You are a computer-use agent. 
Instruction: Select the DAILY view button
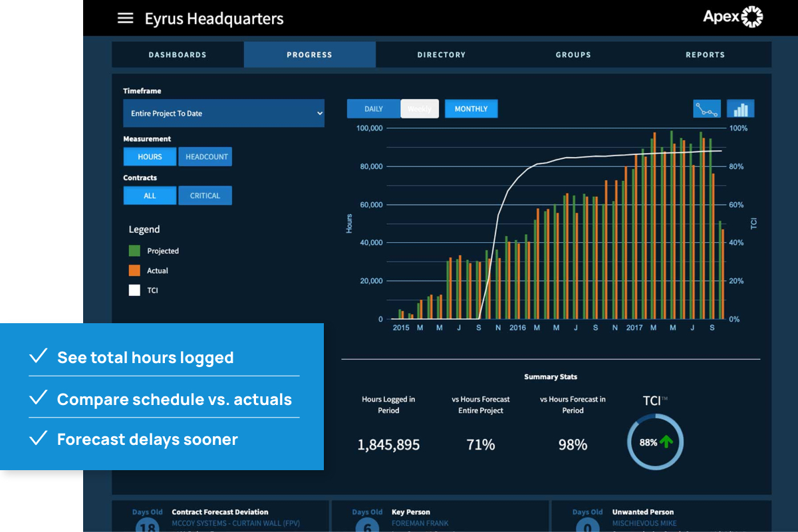point(373,108)
